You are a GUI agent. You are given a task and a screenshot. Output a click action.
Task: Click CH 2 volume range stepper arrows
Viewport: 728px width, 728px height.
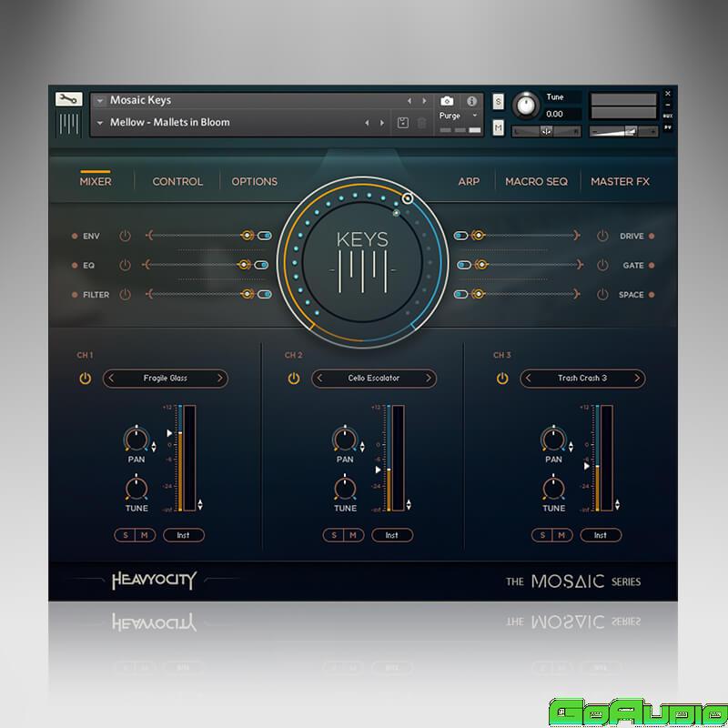pos(409,504)
